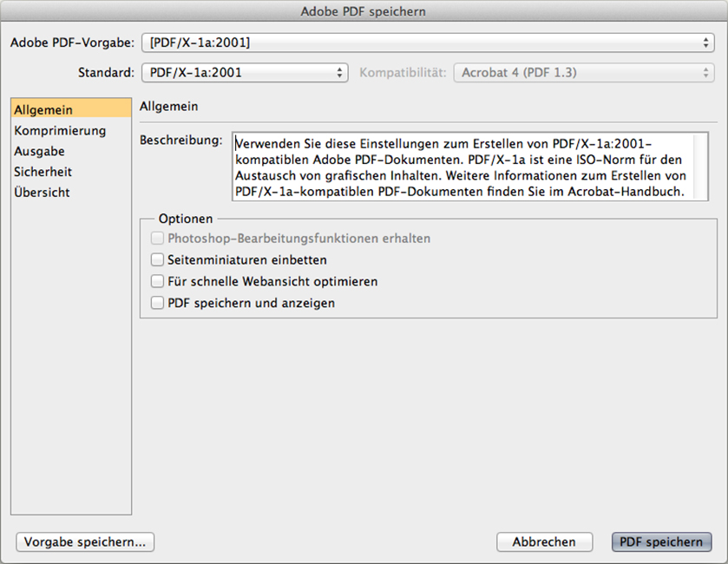The width and height of the screenshot is (728, 564).
Task: Check Für schnelle Webansicht optimieren
Action: coord(157,281)
